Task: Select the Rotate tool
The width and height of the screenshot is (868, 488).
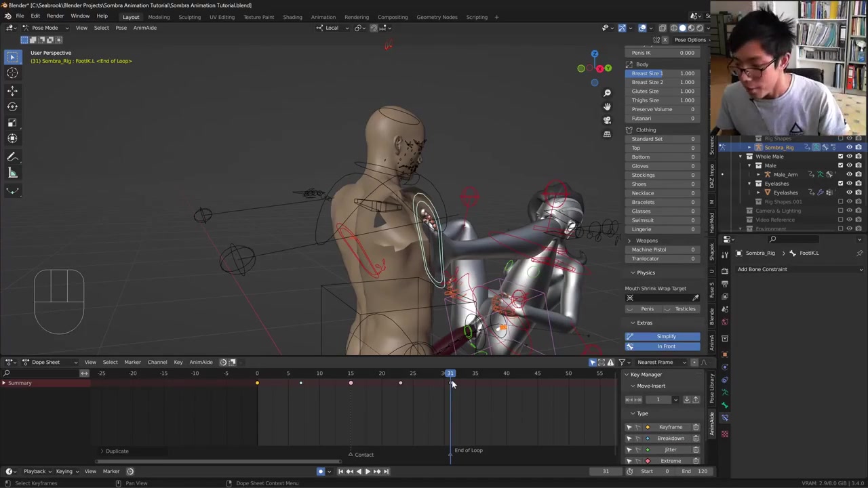Action: pyautogui.click(x=12, y=106)
